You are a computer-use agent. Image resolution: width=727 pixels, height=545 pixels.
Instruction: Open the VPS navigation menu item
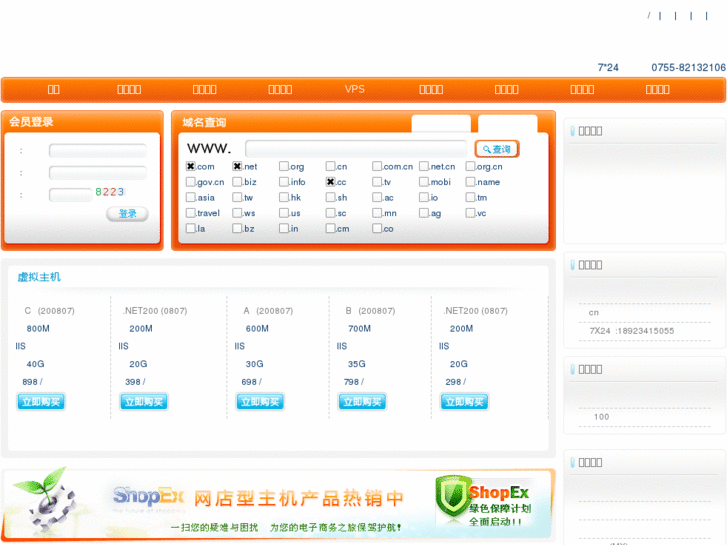[x=355, y=89]
